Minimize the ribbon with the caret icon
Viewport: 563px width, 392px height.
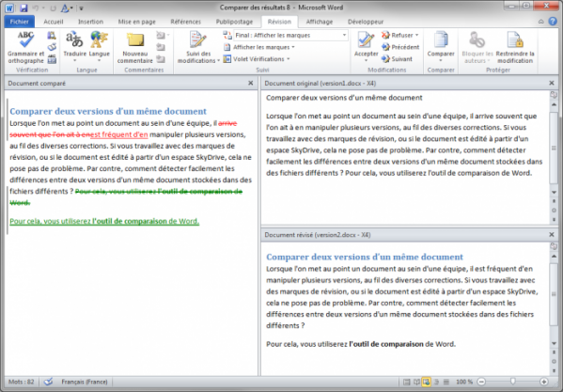point(541,22)
